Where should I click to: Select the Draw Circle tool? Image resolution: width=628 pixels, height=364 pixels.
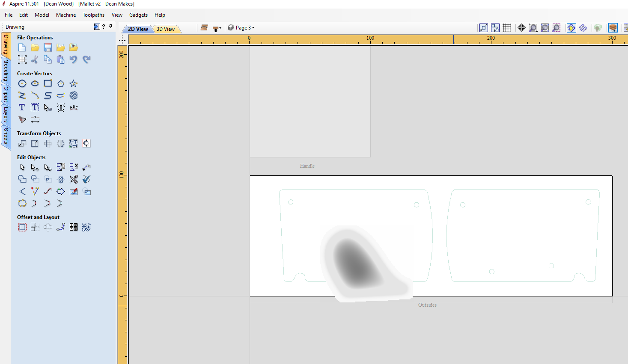pos(22,83)
